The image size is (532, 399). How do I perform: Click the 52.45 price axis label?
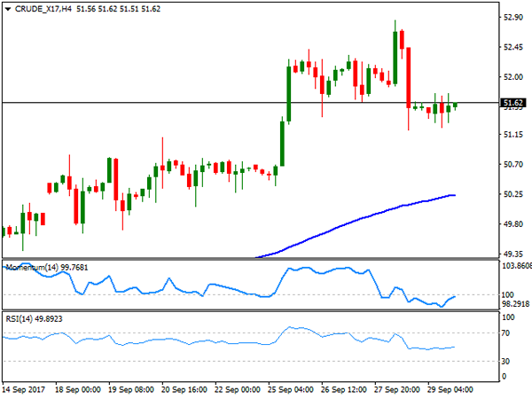[513, 47]
